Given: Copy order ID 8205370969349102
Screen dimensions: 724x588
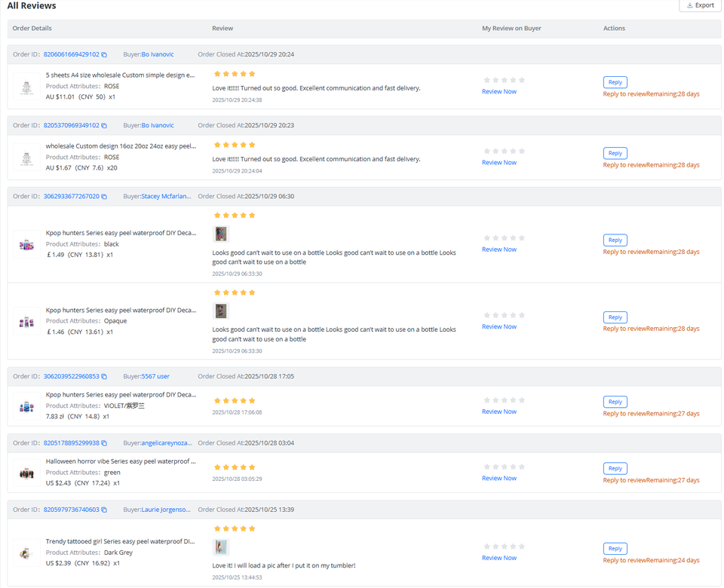Looking at the screenshot, I should (104, 126).
